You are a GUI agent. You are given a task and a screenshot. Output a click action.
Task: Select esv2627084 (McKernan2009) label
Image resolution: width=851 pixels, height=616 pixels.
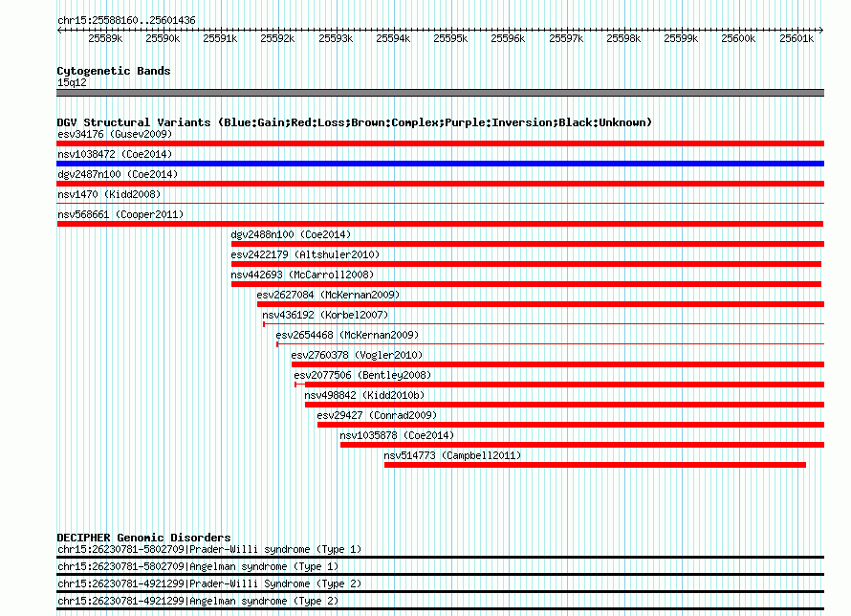[328, 295]
